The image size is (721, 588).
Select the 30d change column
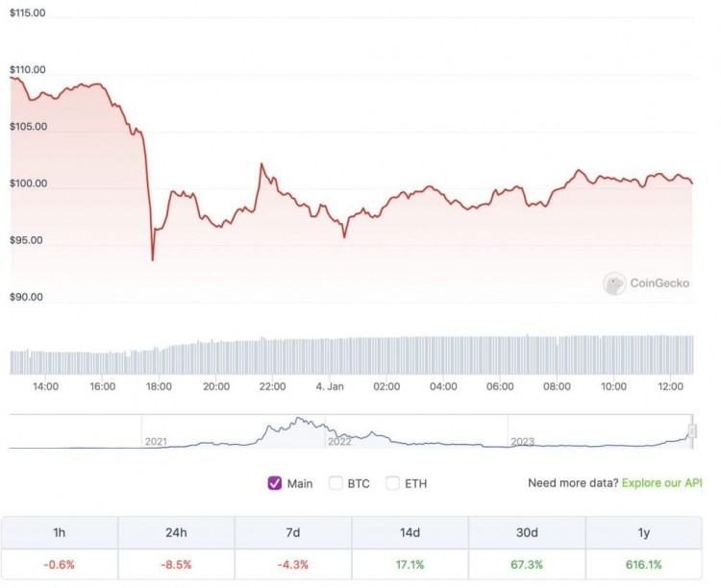point(527,532)
